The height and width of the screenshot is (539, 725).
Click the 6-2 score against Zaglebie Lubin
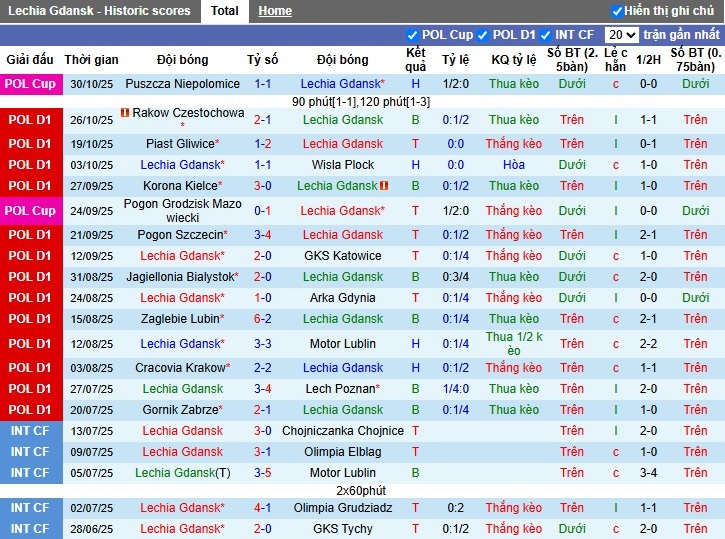click(263, 319)
